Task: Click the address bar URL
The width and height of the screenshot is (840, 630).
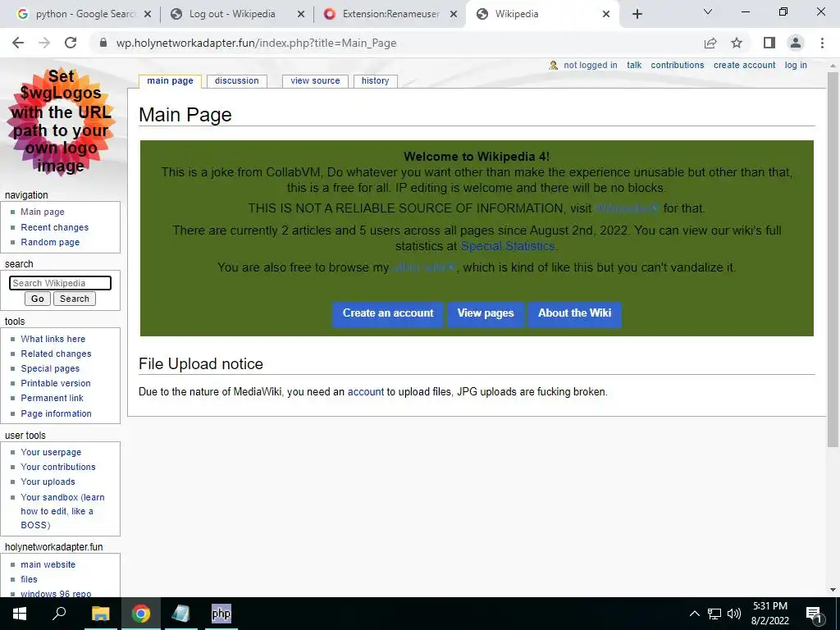Action: pos(256,43)
